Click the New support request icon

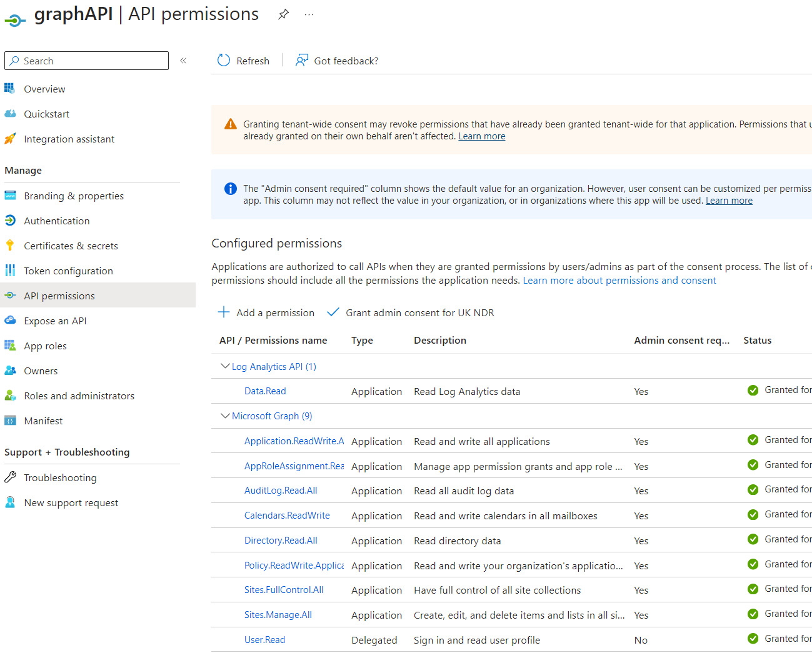[10, 502]
